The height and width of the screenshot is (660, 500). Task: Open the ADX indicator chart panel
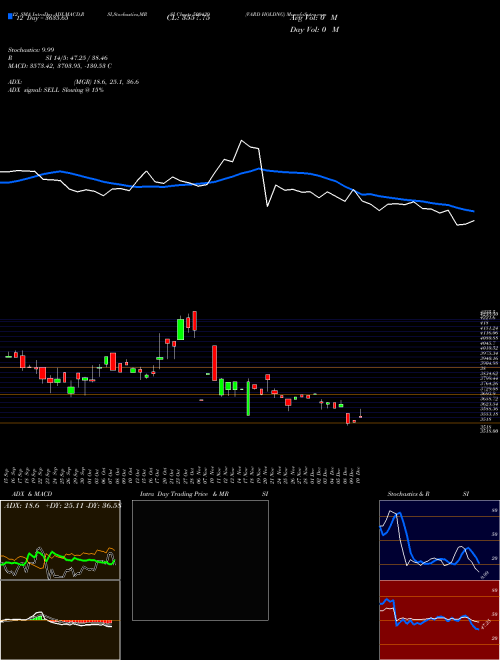pos(60,540)
